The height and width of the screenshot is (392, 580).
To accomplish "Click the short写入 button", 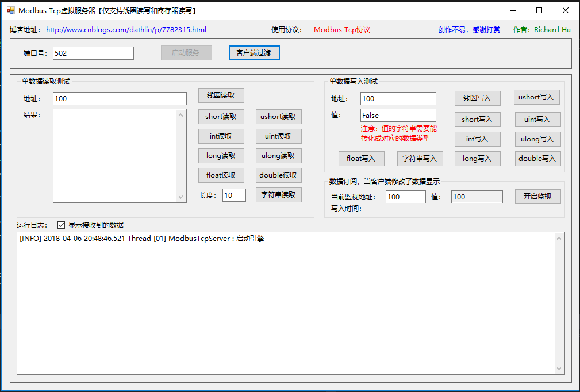I will point(478,120).
